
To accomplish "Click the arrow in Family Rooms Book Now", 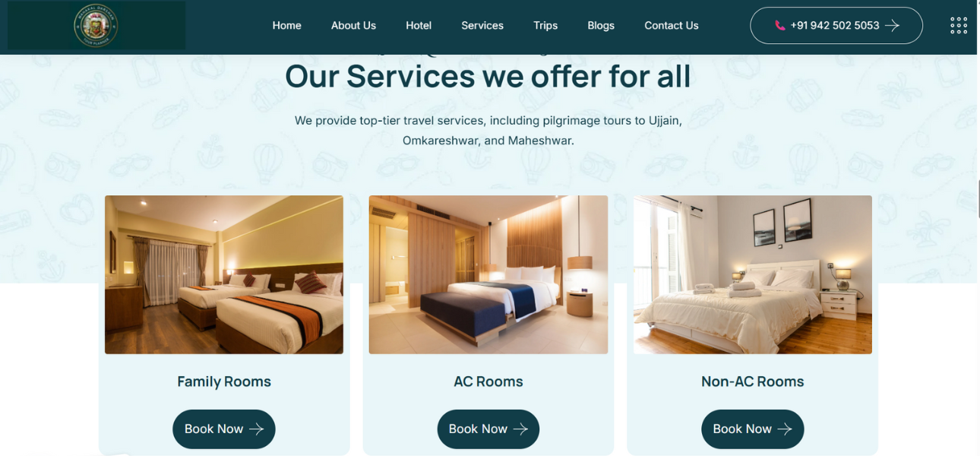I will (256, 429).
